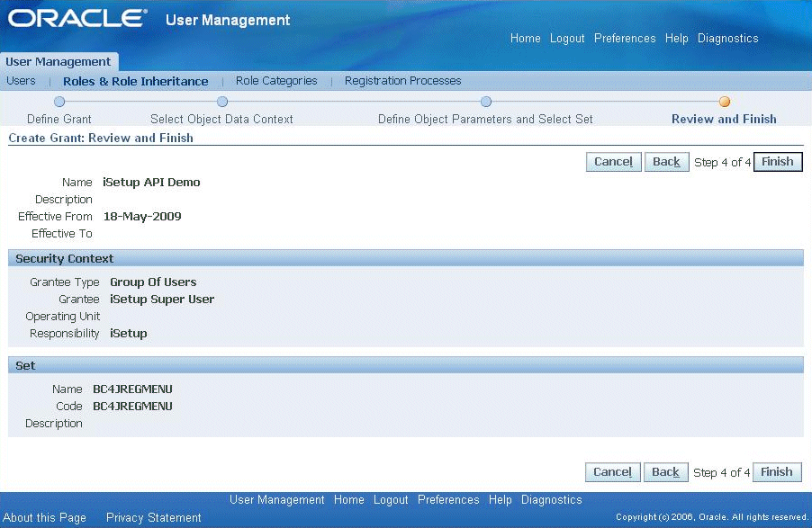Image resolution: width=812 pixels, height=528 pixels.
Task: Go to Role Categories subtab
Action: pyautogui.click(x=276, y=81)
